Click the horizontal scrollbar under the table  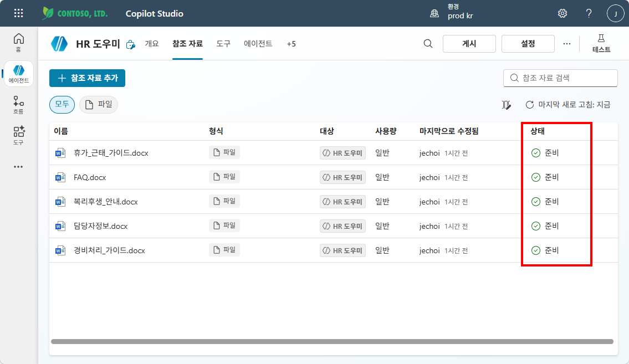(x=332, y=341)
